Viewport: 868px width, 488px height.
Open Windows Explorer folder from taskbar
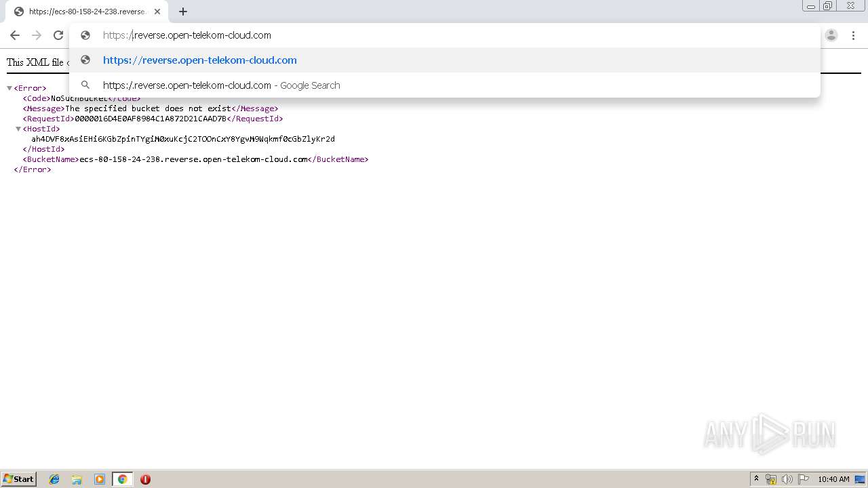pyautogui.click(x=77, y=479)
